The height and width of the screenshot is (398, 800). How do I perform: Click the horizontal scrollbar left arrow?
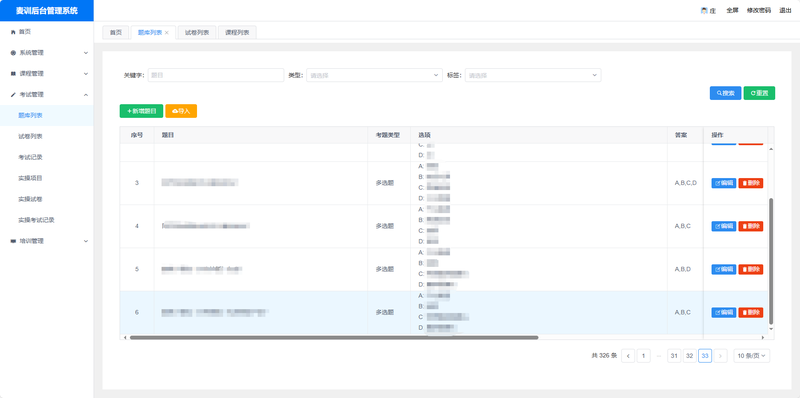[124, 337]
